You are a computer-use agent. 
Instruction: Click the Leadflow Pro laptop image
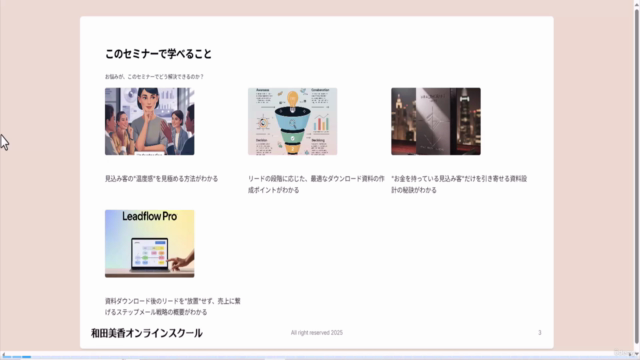click(149, 244)
